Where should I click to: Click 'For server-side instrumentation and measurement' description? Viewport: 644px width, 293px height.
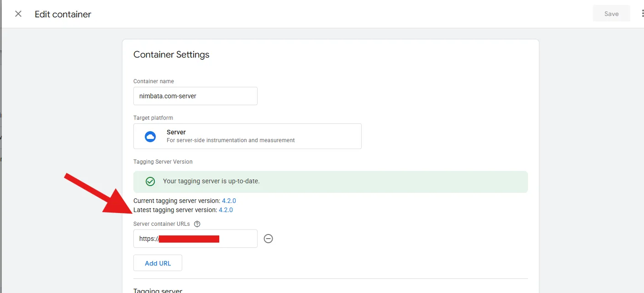point(231,140)
